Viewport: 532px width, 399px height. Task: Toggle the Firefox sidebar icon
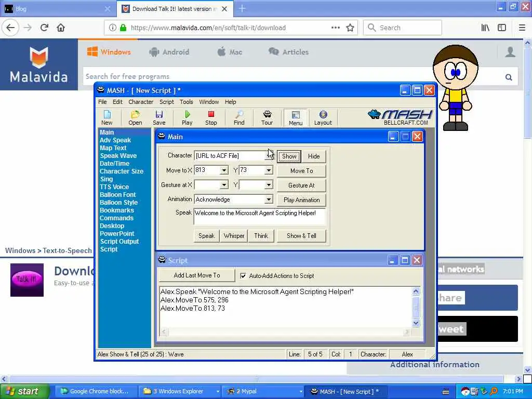tap(502, 28)
